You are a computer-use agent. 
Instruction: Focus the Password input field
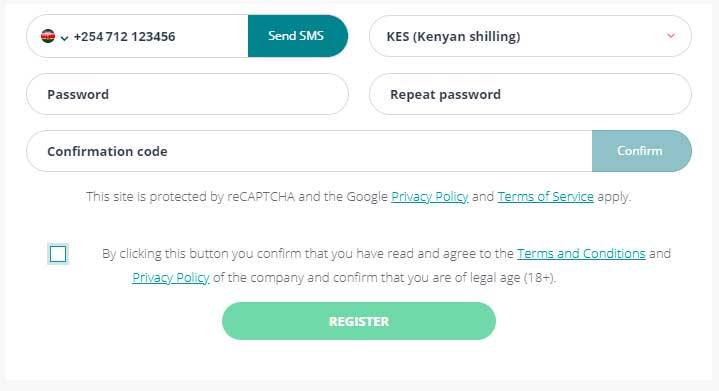point(187,94)
